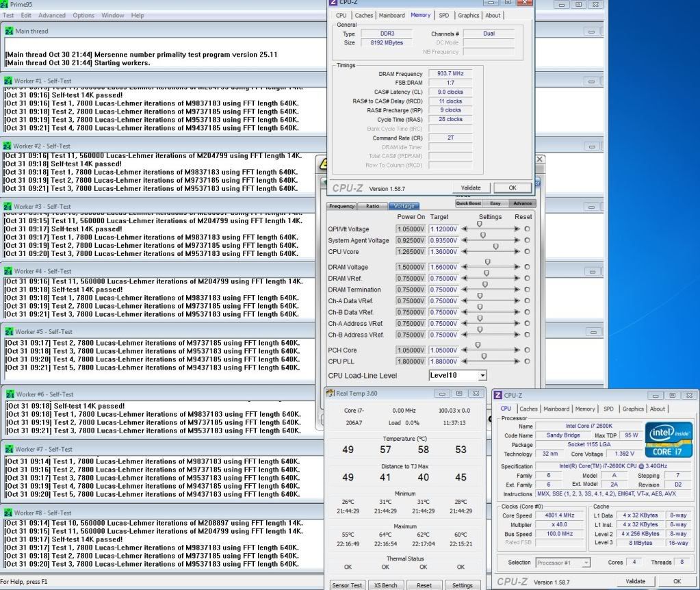Click Validate in the lower CPU-Z window

[635, 581]
